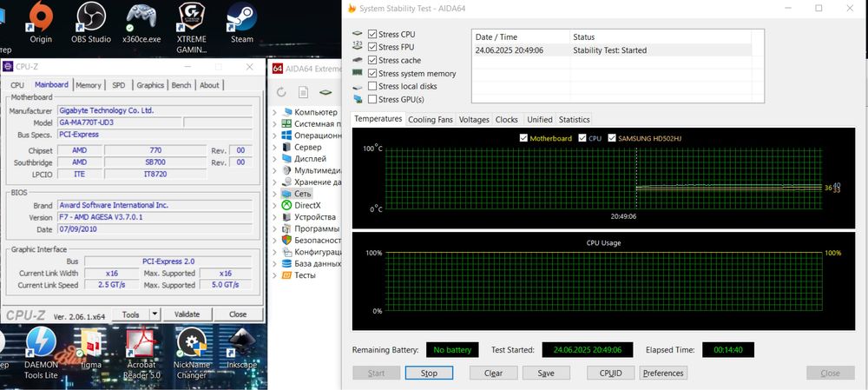Open figma desktop shortcut
The height and width of the screenshot is (390, 868).
pyautogui.click(x=91, y=348)
